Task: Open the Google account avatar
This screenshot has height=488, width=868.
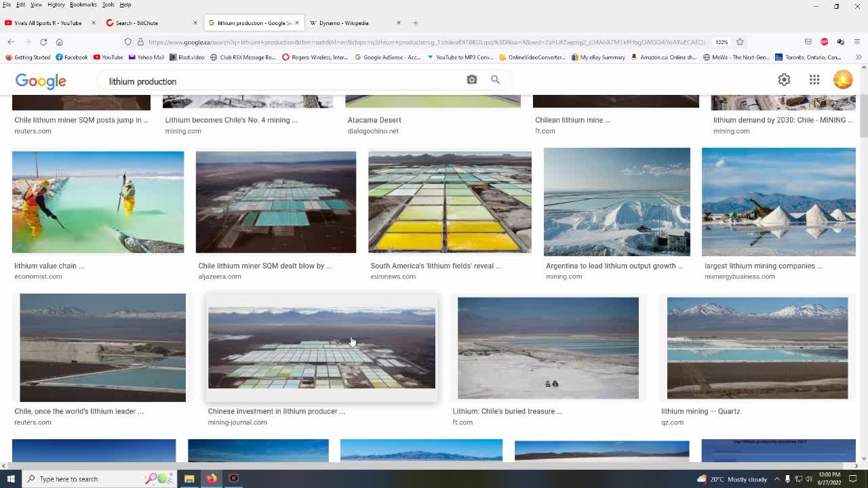Action: pyautogui.click(x=843, y=80)
